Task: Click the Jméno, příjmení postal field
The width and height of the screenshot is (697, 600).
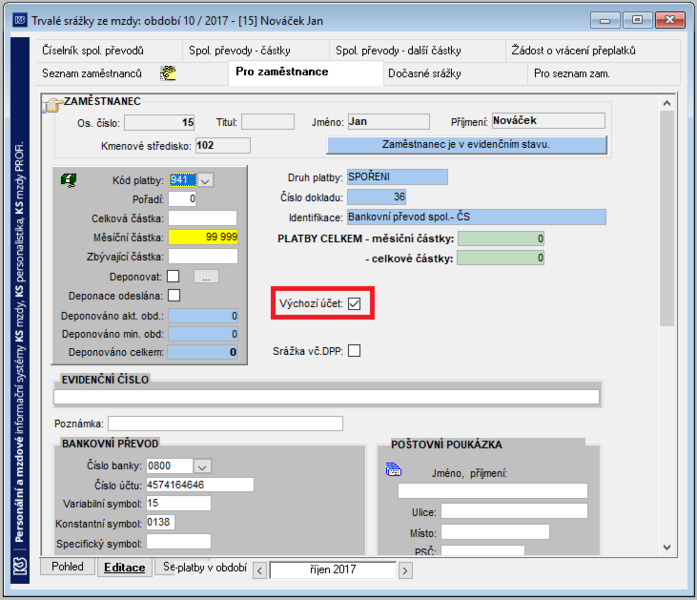Action: click(x=493, y=491)
